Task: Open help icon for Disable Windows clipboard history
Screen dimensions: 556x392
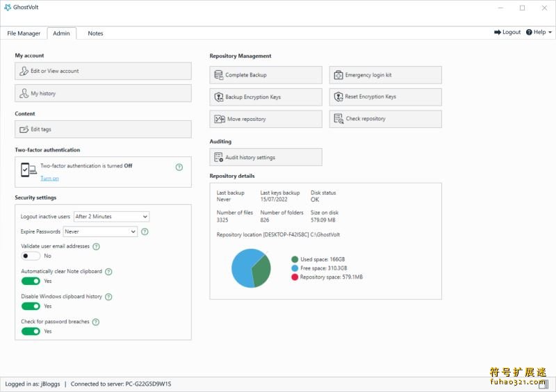Action: click(108, 297)
